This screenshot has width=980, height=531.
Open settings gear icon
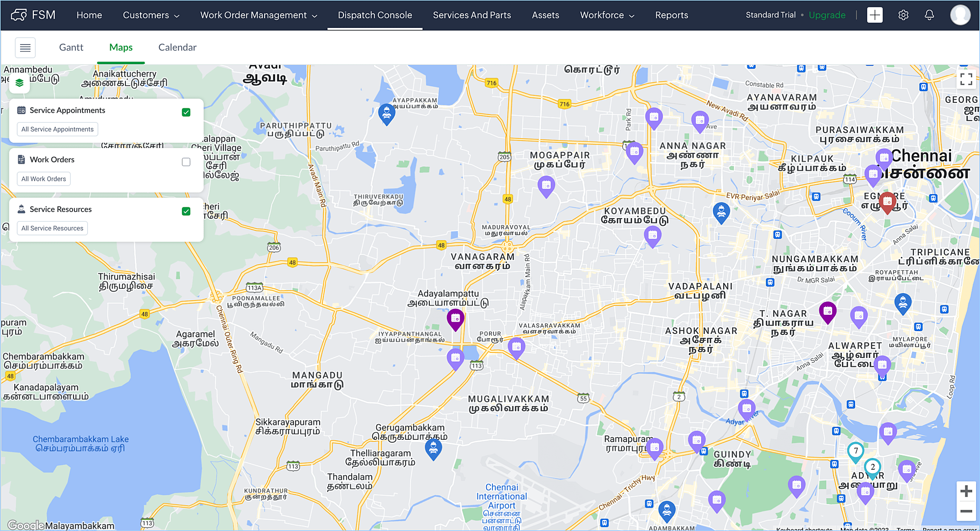click(x=903, y=15)
